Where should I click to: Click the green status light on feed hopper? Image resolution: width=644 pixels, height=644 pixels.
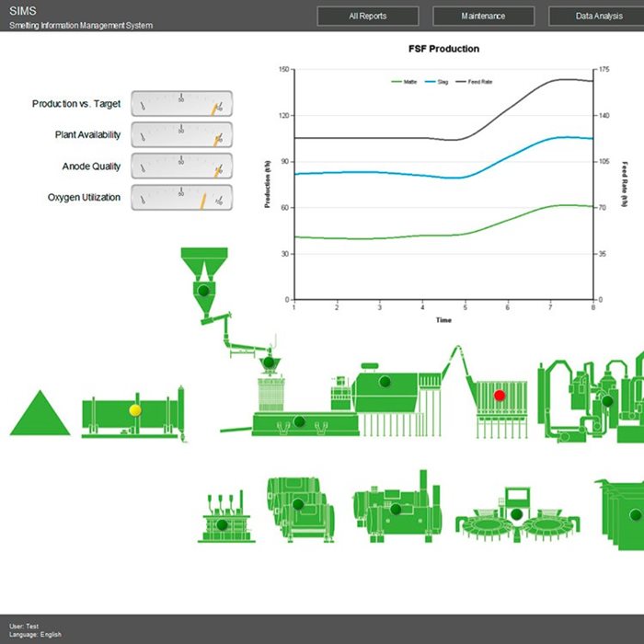pyautogui.click(x=203, y=291)
